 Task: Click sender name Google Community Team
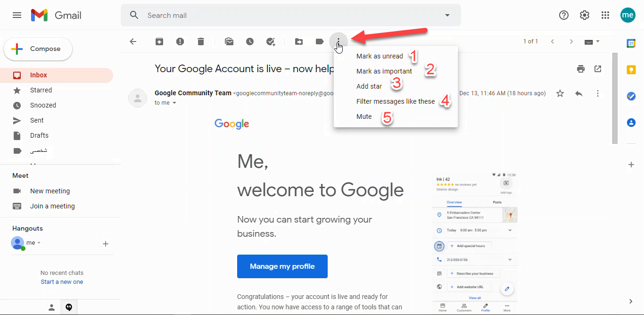[x=193, y=93]
